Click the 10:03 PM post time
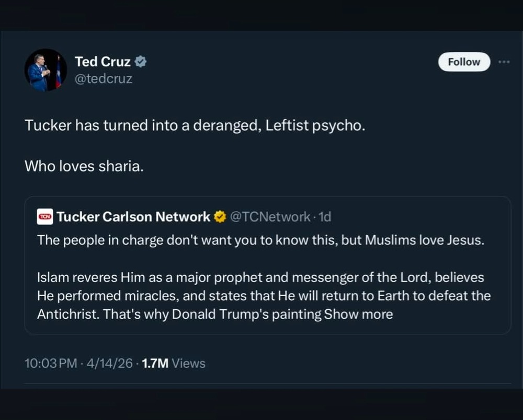523x420 pixels. tap(51, 363)
